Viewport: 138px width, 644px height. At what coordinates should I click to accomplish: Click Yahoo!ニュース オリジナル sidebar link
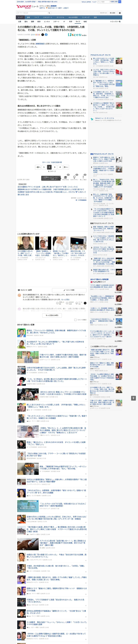pos(106,119)
